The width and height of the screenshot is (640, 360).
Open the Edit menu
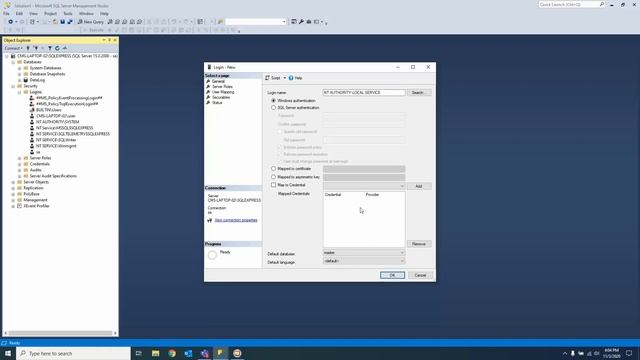click(x=19, y=13)
